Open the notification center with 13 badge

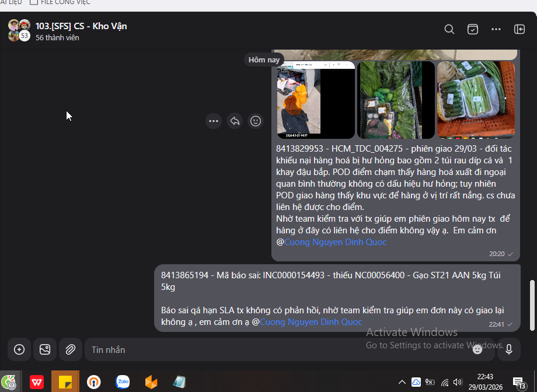coord(519,383)
